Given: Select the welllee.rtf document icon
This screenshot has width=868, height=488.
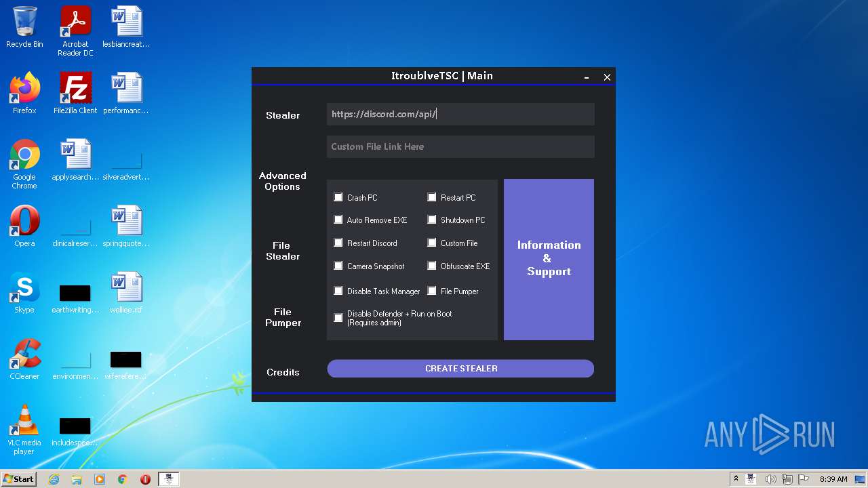Looking at the screenshot, I should [126, 293].
